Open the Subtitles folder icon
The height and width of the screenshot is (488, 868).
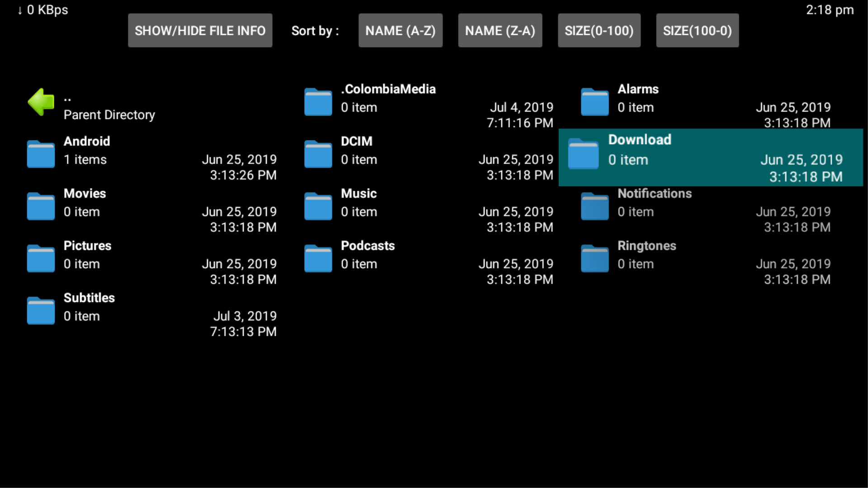click(x=40, y=310)
